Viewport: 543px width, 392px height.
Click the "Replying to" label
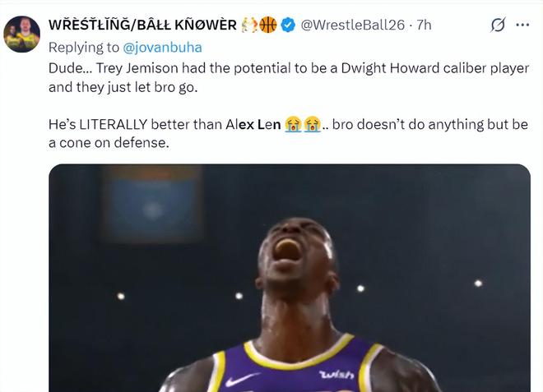[86, 47]
